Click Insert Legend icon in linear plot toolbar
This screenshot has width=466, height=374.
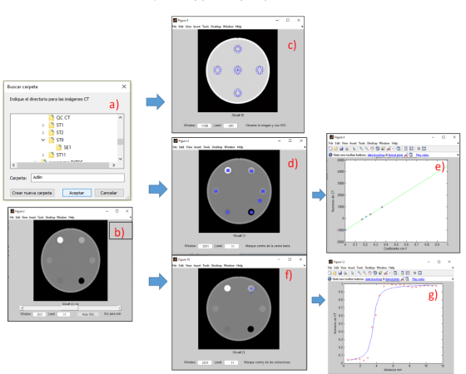coord(411,149)
